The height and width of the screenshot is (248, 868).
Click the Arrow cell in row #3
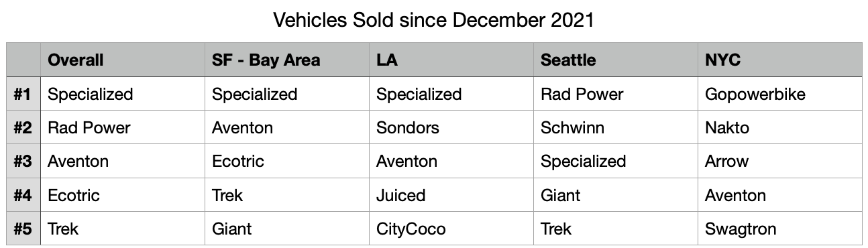[780, 161]
